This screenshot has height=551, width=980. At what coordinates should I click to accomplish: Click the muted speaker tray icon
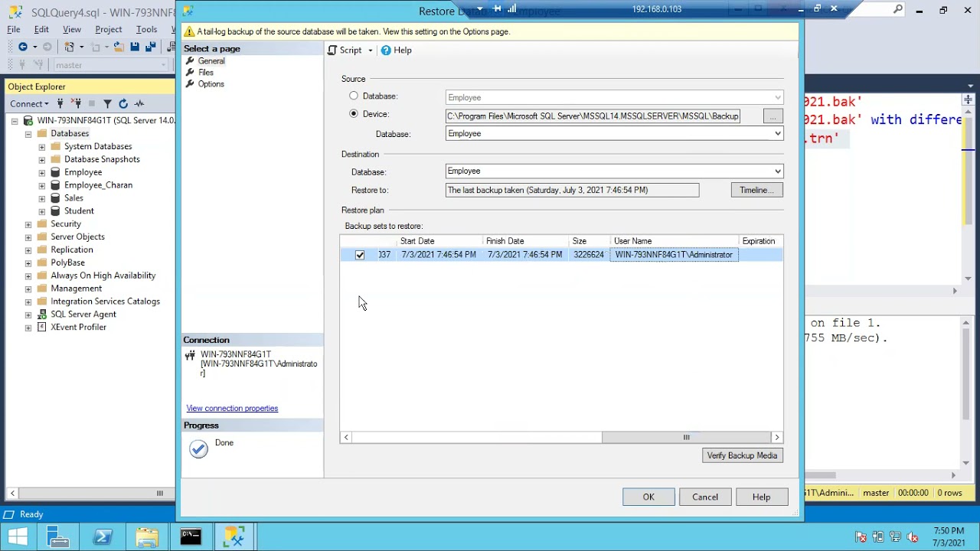[912, 537]
